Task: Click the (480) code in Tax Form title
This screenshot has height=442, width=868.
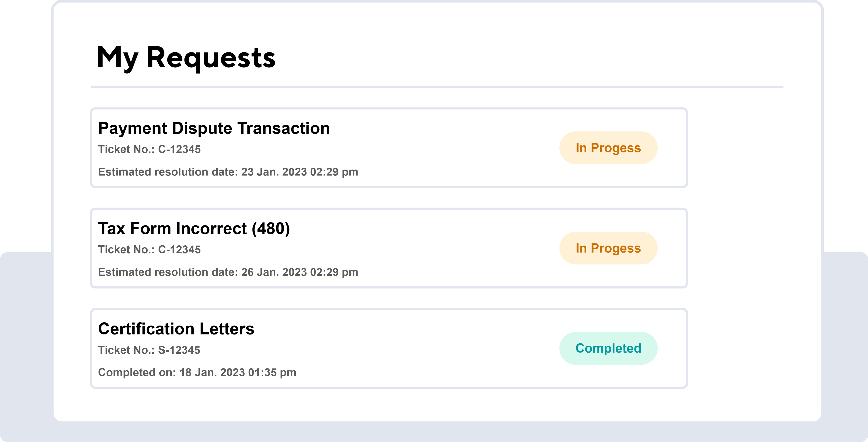Action: (271, 229)
